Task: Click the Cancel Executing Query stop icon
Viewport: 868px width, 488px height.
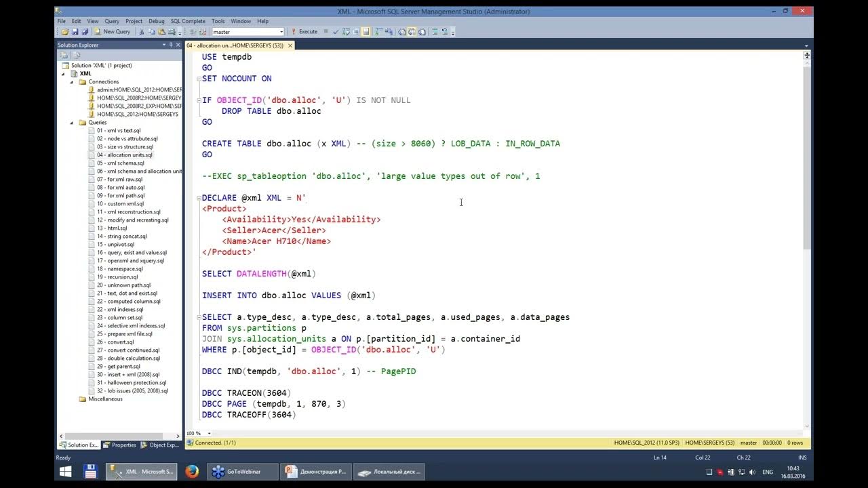Action: pyautogui.click(x=325, y=32)
